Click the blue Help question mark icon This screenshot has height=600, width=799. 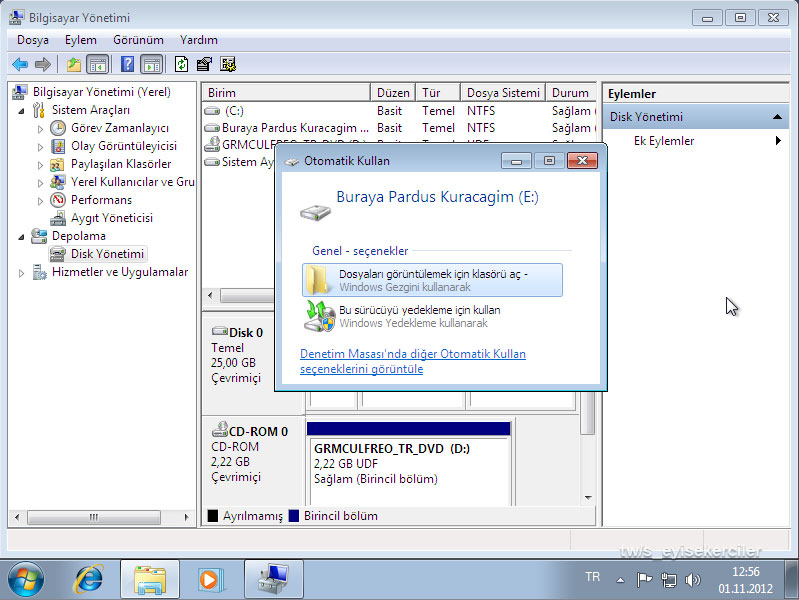[x=127, y=64]
